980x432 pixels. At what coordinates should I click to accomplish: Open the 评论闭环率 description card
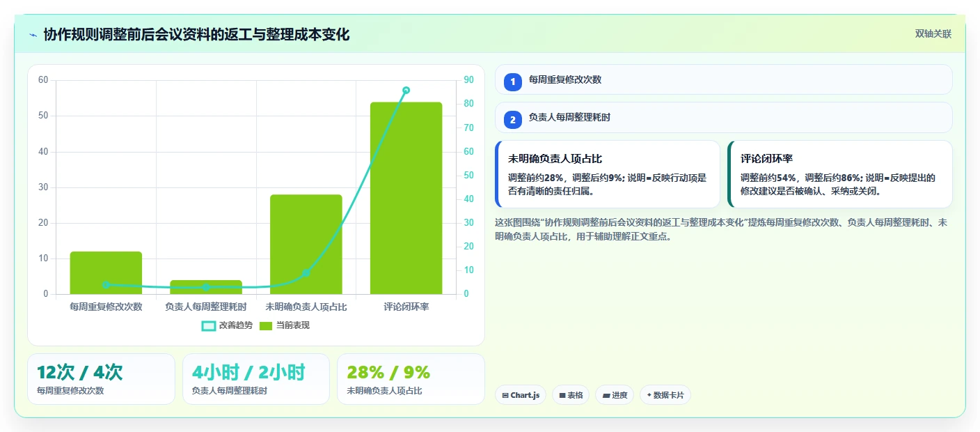839,174
